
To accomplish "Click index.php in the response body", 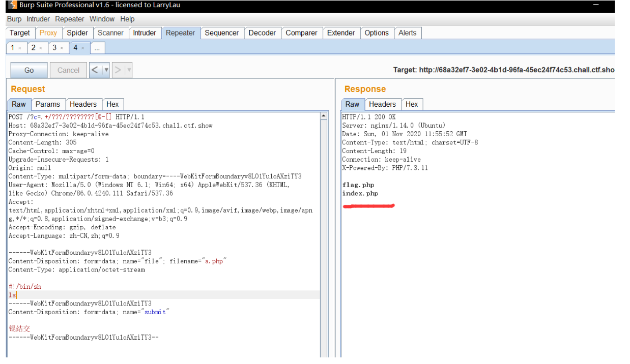I will point(360,194).
